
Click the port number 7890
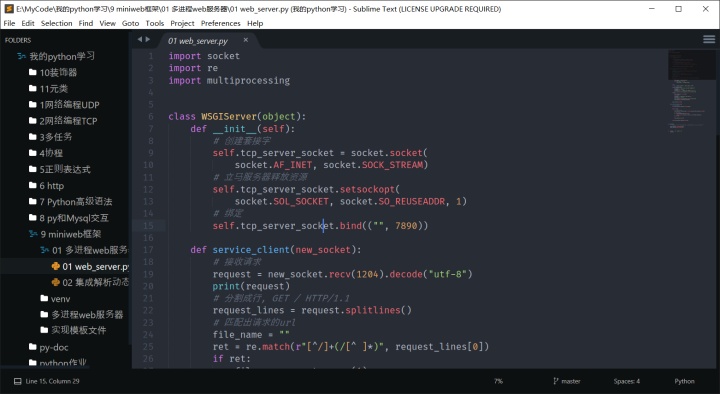(406, 225)
